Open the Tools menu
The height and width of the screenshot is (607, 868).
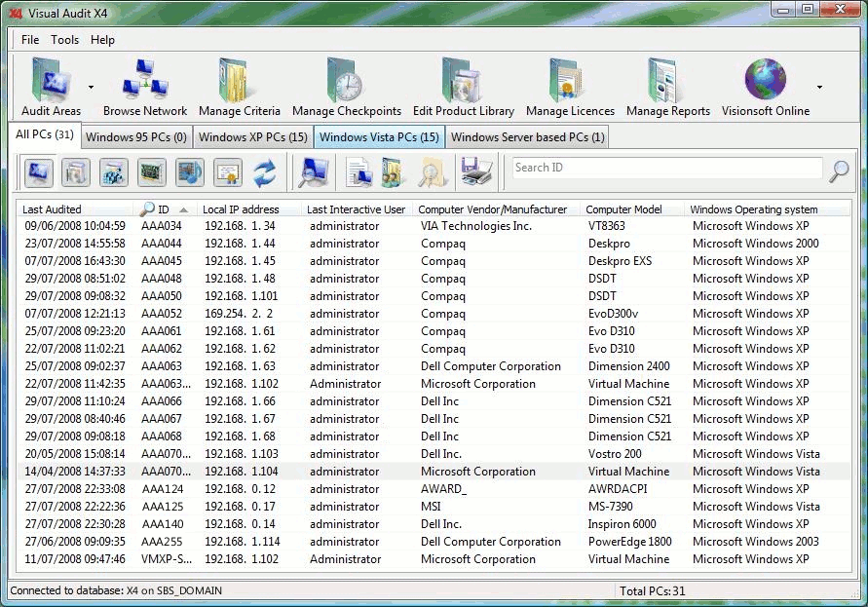64,40
